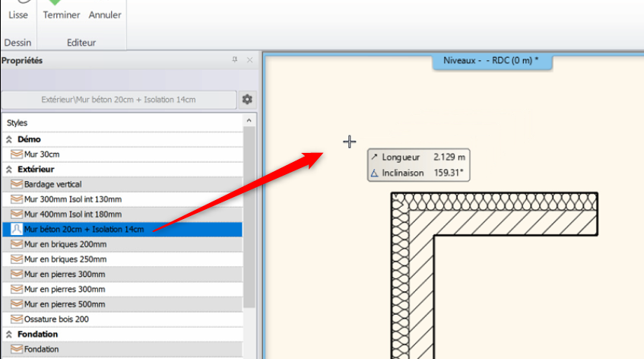Click the insulated wall corner in the plan
The image size is (644, 359).
(x=401, y=203)
